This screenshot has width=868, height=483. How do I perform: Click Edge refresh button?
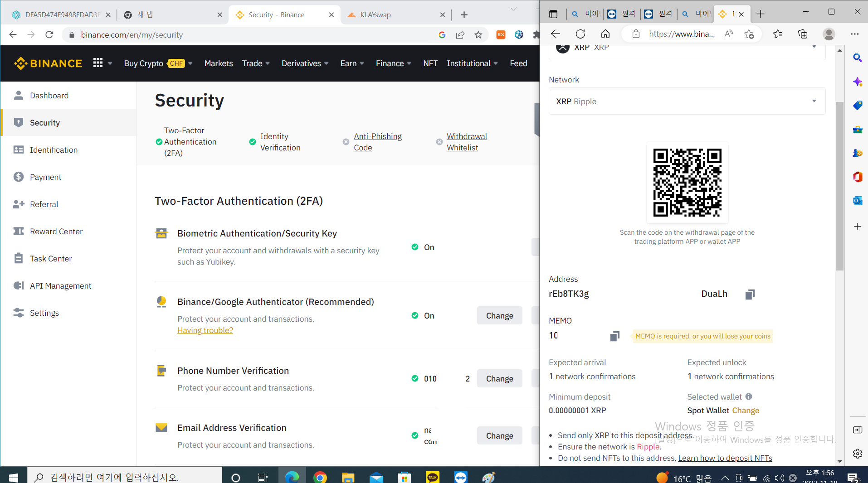point(580,34)
